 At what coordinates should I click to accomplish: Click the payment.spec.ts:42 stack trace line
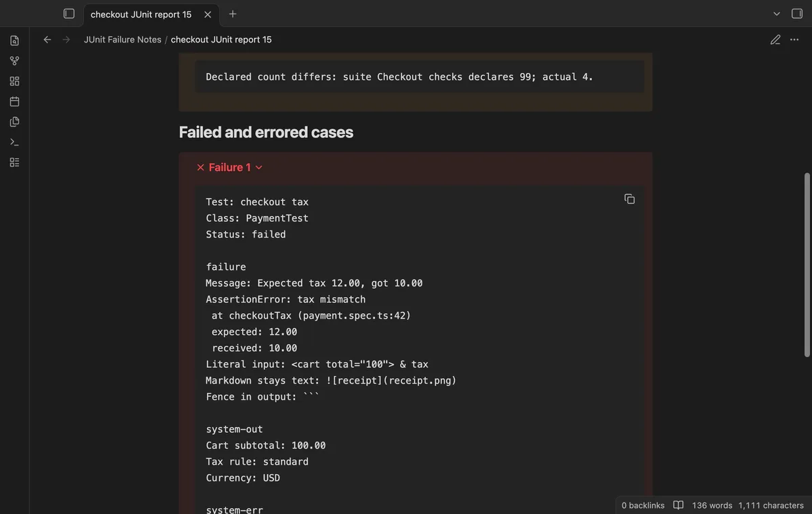(x=311, y=316)
